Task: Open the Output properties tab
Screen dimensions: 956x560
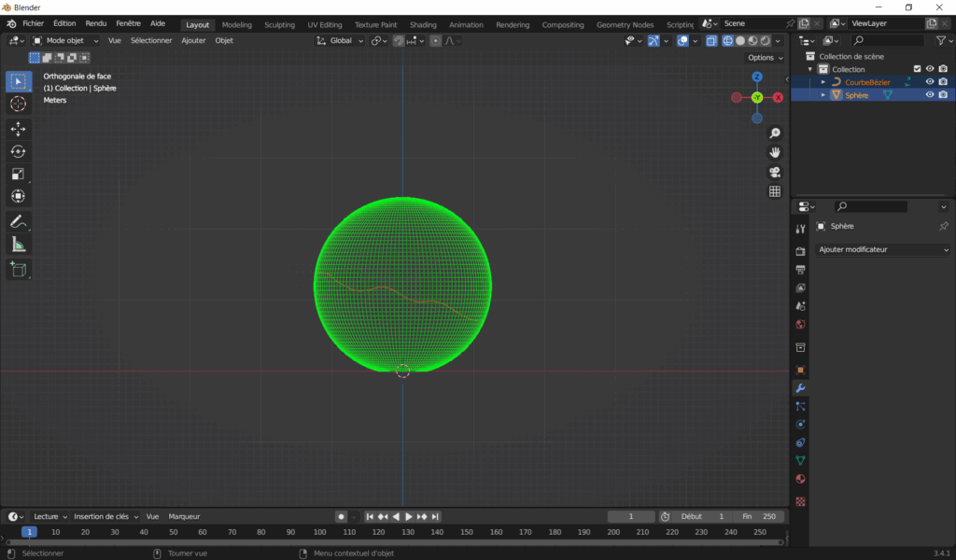Action: click(800, 270)
